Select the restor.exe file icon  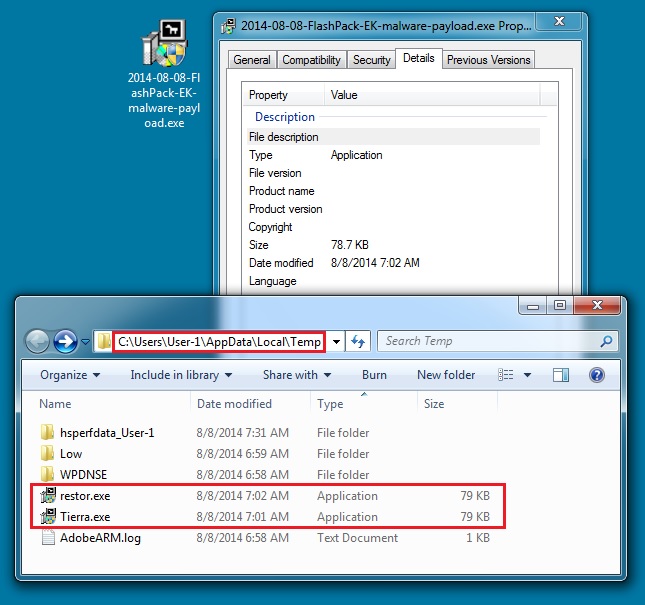[47, 496]
